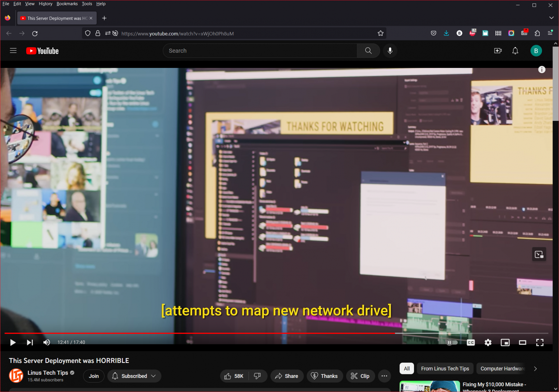This screenshot has width=559, height=392.
Task: Open the Extensions puzzle menu
Action: [x=537, y=33]
